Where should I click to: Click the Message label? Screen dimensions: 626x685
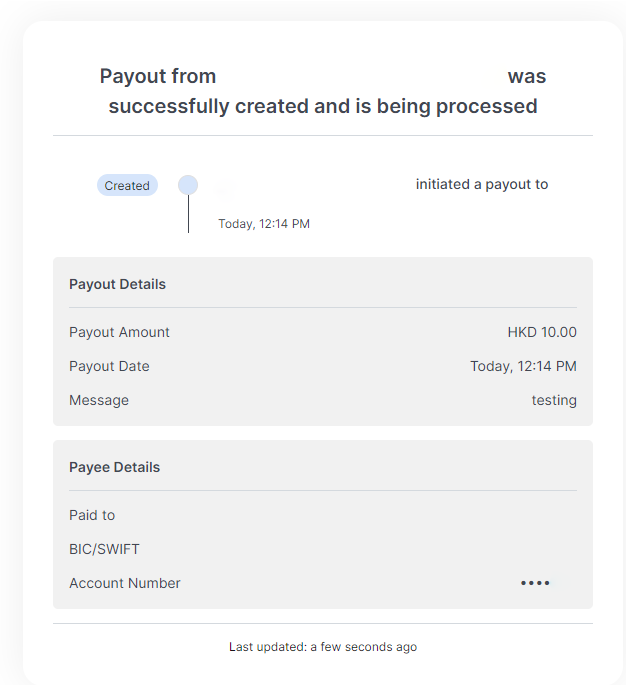[x=99, y=400]
